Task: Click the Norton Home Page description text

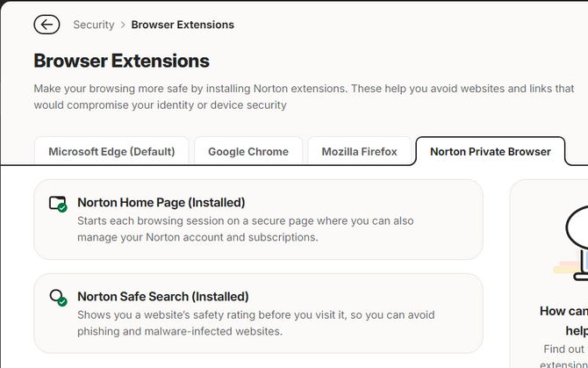Action: click(x=246, y=229)
